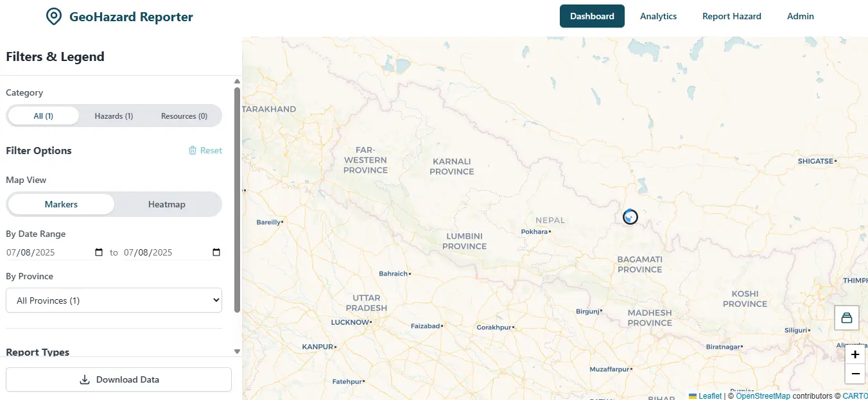
Task: Filter category by Hazards (1)
Action: click(x=114, y=116)
